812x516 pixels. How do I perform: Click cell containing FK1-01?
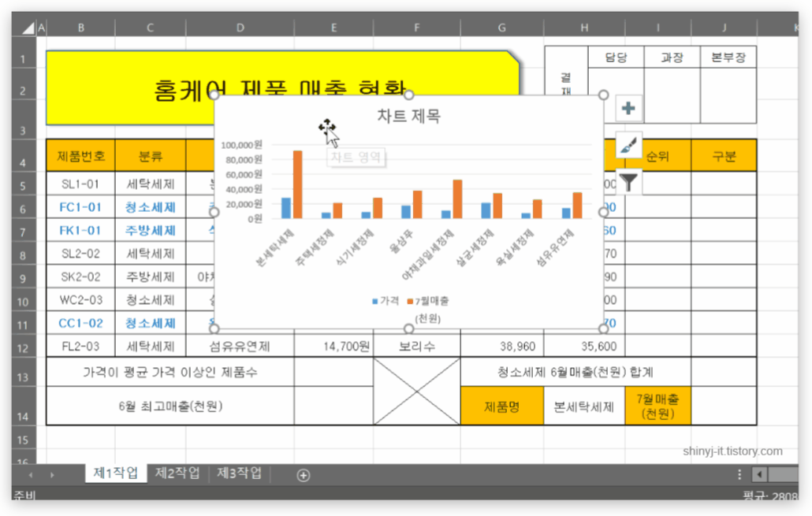(x=80, y=230)
